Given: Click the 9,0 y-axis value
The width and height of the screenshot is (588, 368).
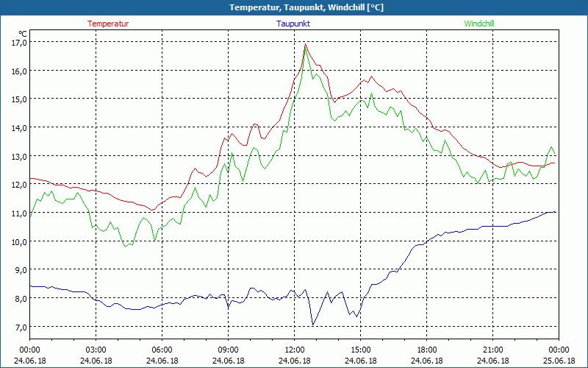Looking at the screenshot, I should point(21,270).
